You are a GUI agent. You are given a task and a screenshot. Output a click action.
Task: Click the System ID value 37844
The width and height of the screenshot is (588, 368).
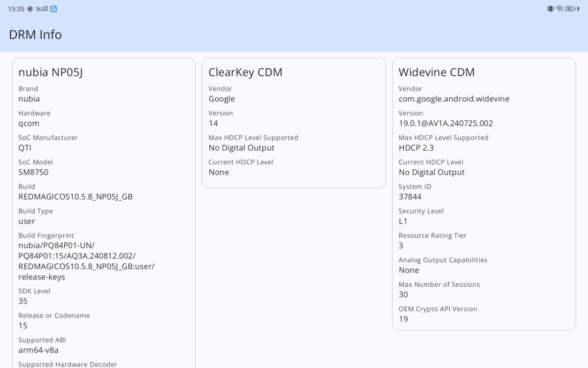[410, 197]
